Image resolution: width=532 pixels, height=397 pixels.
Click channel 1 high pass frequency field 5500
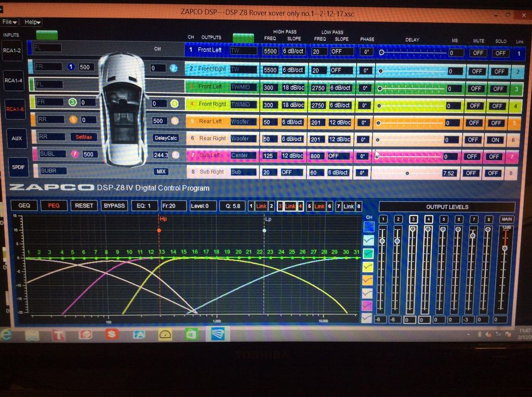tap(270, 51)
